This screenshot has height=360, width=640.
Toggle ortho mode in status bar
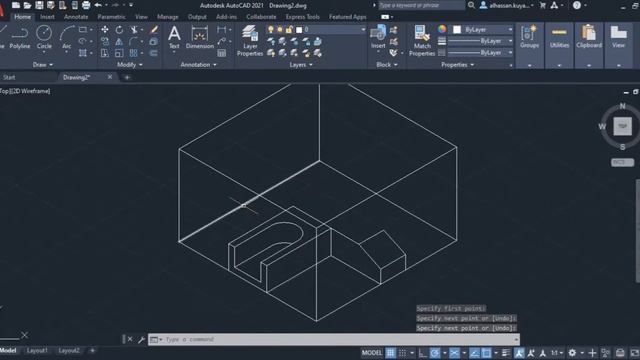(423, 353)
